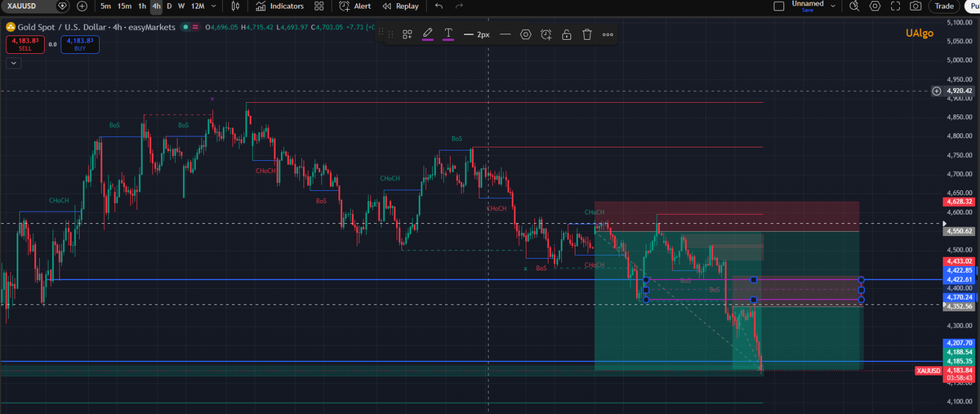Viewport: 980px width, 414px height.
Task: Open indicator templates grid icon
Action: [318, 7]
